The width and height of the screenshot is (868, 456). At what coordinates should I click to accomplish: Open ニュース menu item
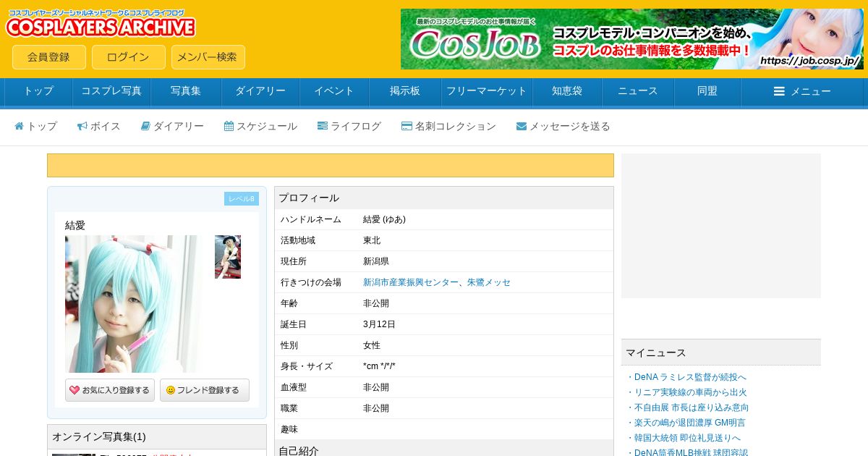638,91
